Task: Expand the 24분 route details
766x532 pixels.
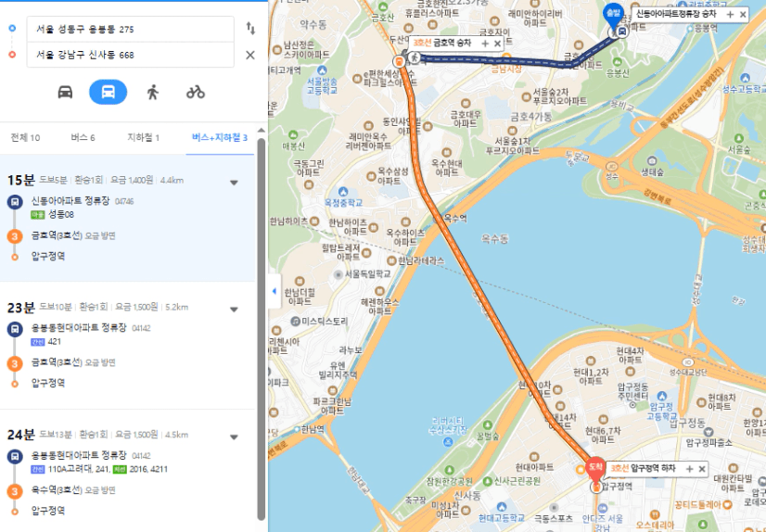Action: tap(234, 437)
